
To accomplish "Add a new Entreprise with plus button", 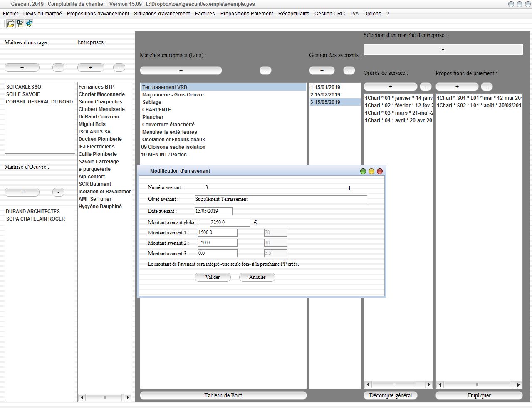I will pos(91,67).
